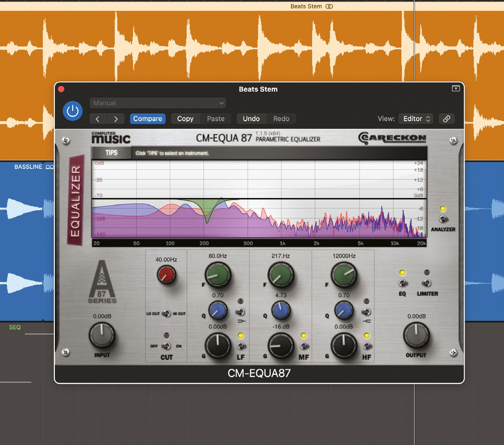
Task: Click the Compare button
Action: 148,119
